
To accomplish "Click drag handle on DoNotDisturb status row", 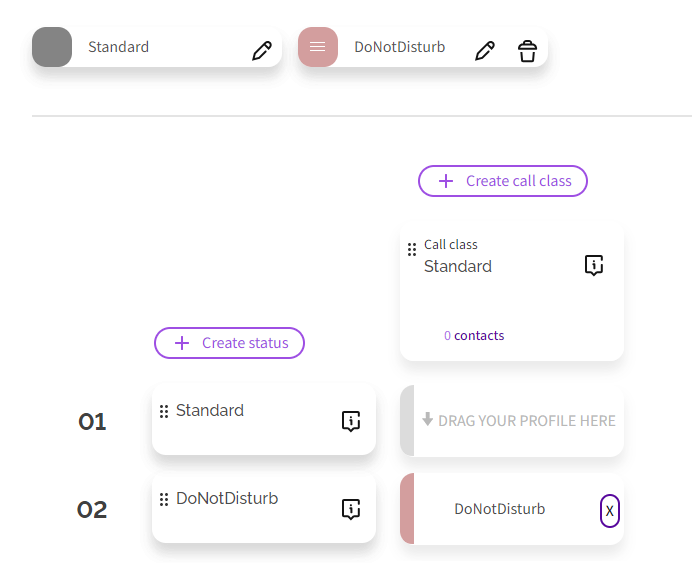I will pos(164,499).
